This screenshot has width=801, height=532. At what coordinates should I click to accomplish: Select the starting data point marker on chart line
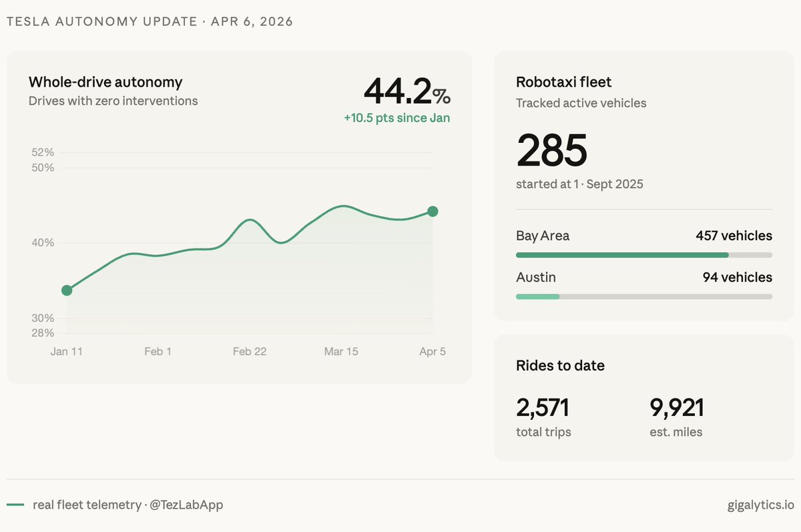pos(67,290)
